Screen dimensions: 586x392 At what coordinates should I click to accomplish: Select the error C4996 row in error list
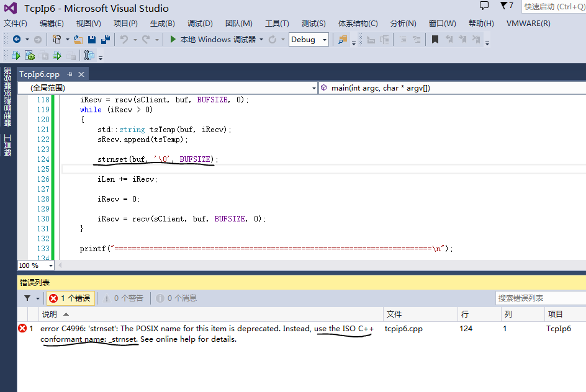(302, 334)
